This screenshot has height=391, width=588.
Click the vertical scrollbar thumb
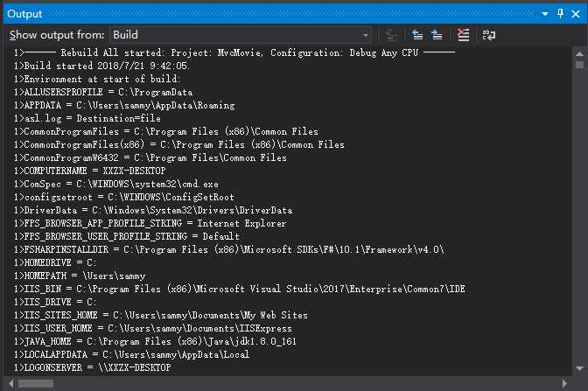coord(579,65)
